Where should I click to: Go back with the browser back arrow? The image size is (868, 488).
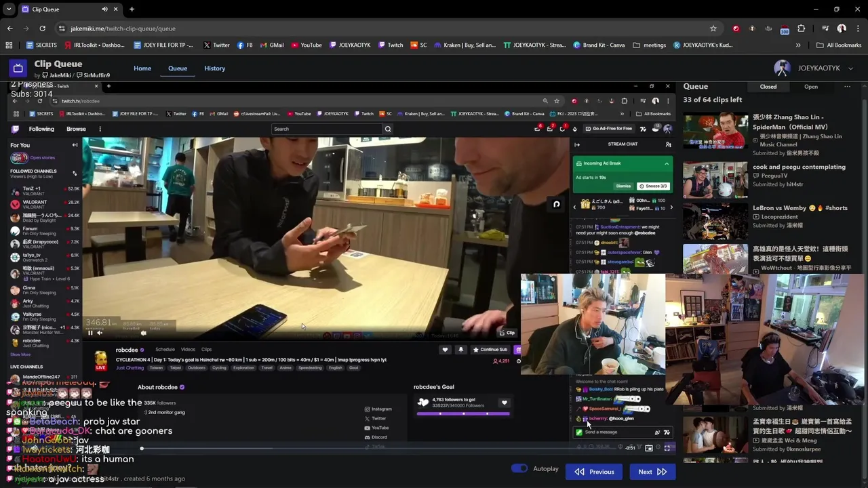point(9,28)
